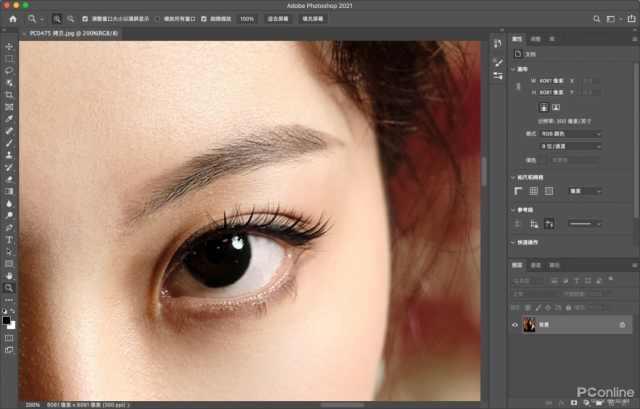This screenshot has height=409, width=640.
Task: Toggle Quick Mask mode
Action: point(9,338)
